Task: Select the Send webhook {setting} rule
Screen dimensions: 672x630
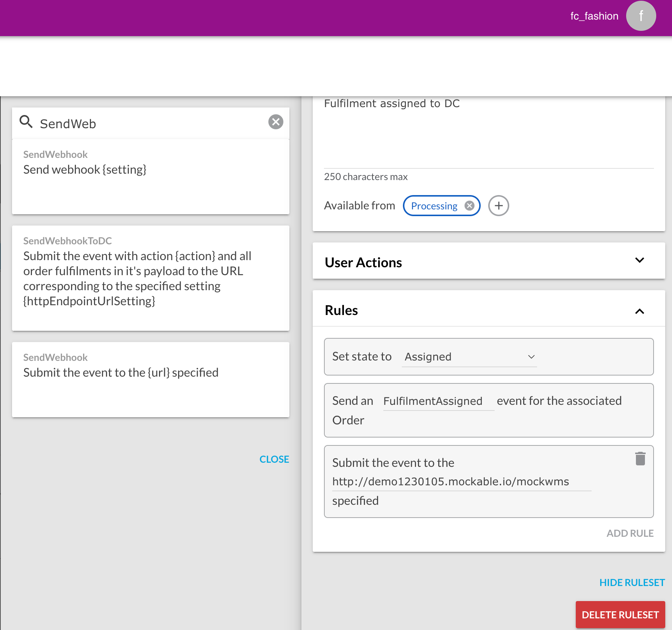Action: 150,177
